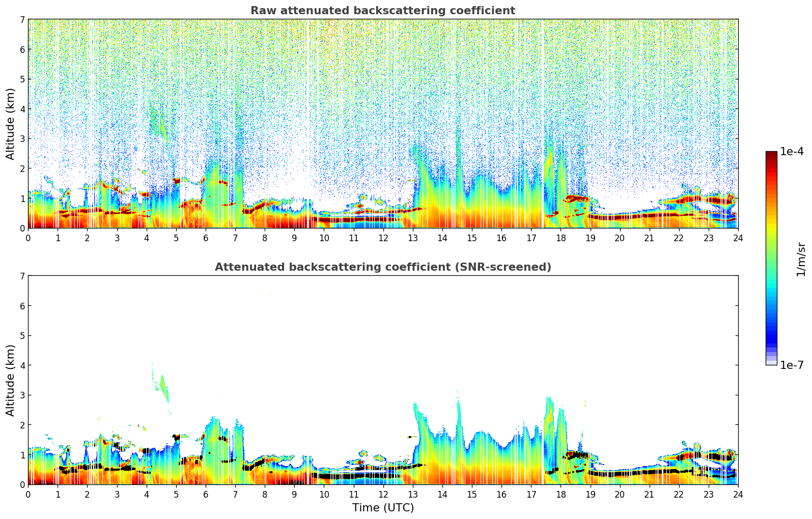
Task: Click the 2 km tick on bottom plot
Action: (x=22, y=425)
